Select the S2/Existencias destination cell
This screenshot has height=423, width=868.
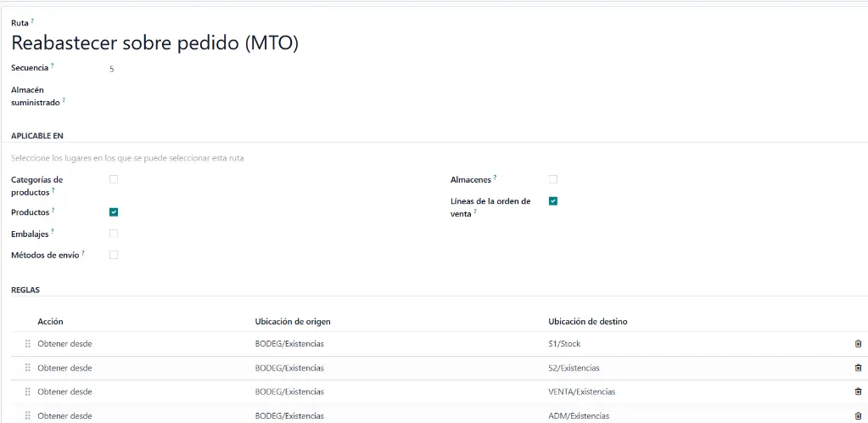tap(574, 368)
